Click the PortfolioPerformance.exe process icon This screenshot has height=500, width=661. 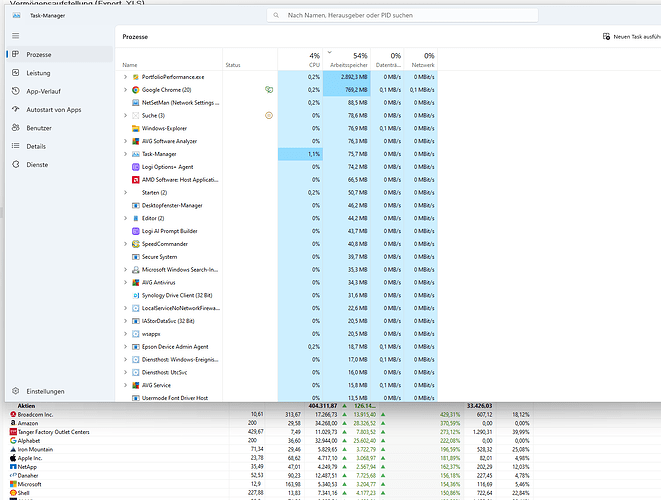pos(136,77)
